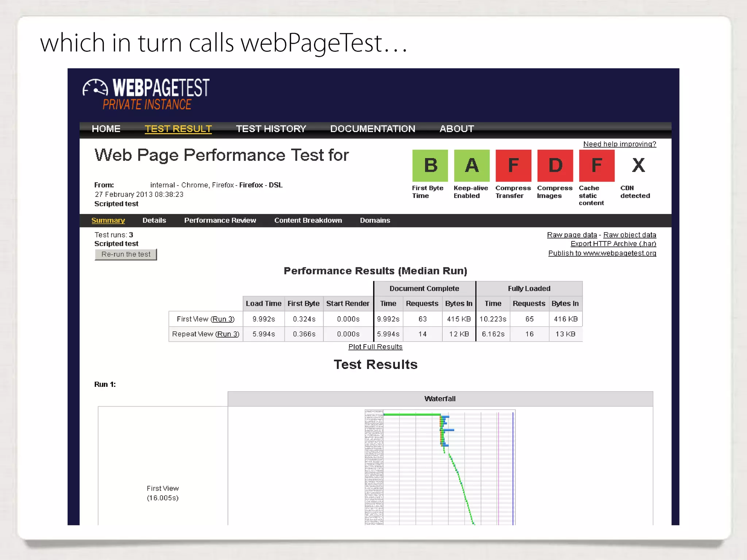The image size is (747, 560).
Task: Click the Performance Results (Median Run) heading
Action: (375, 271)
